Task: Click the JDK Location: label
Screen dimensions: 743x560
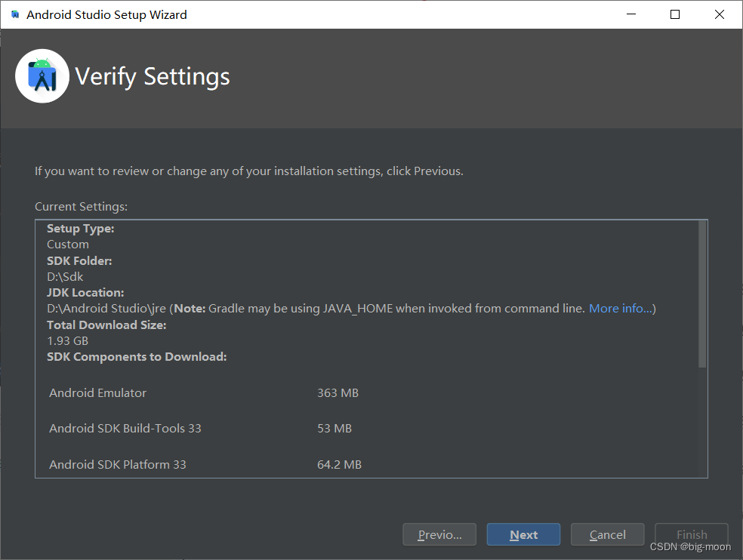Action: 85,292
